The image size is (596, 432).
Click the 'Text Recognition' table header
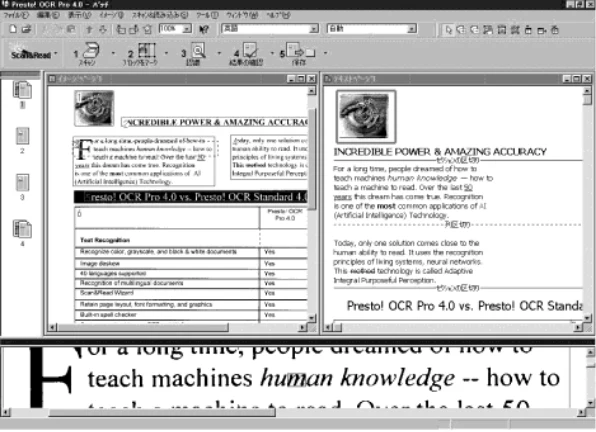(x=105, y=240)
